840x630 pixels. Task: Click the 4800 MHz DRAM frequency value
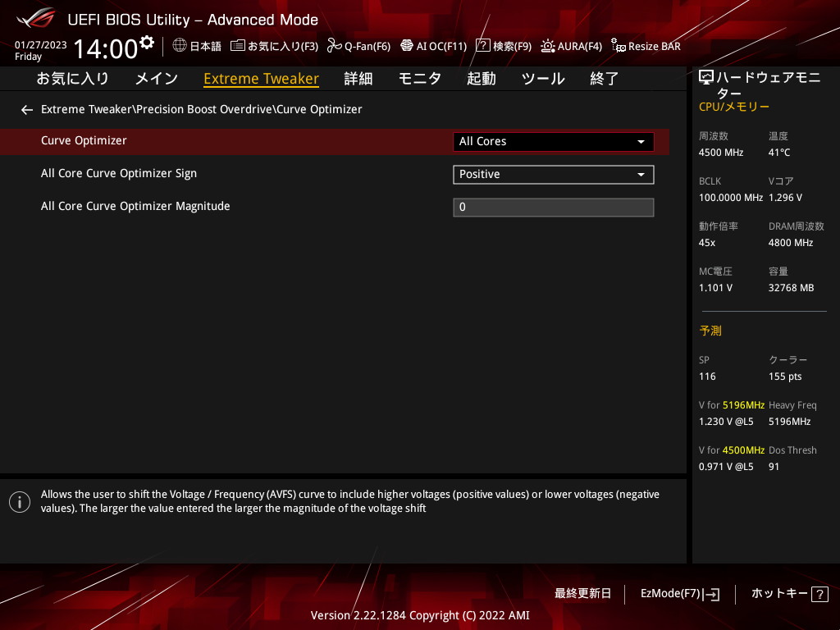[x=791, y=243]
